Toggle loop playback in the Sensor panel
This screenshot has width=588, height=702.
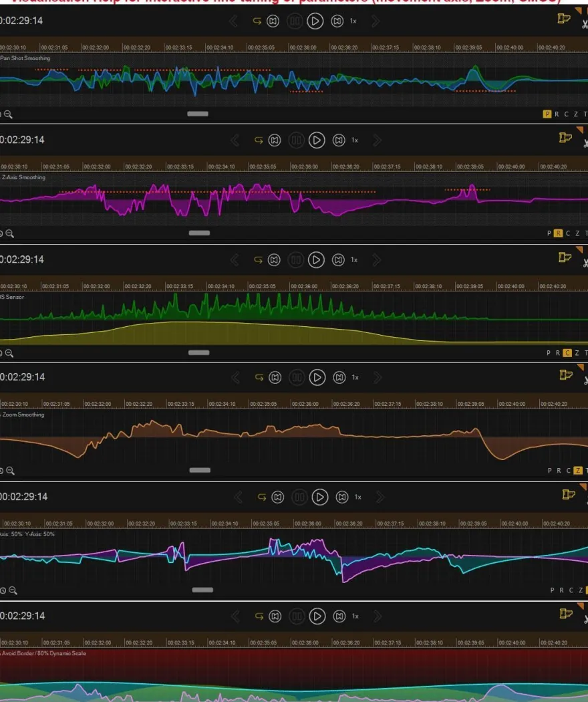[x=258, y=259]
